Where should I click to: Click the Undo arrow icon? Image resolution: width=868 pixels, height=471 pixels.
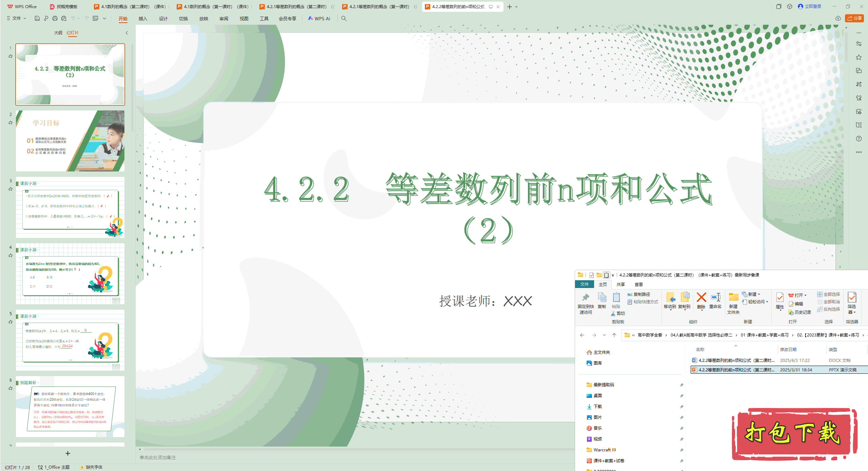[x=73, y=18]
